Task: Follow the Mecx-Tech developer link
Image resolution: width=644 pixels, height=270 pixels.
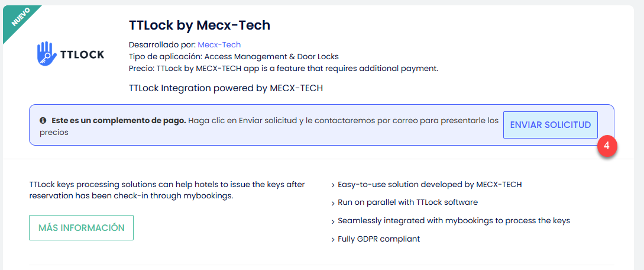Action: click(x=219, y=44)
